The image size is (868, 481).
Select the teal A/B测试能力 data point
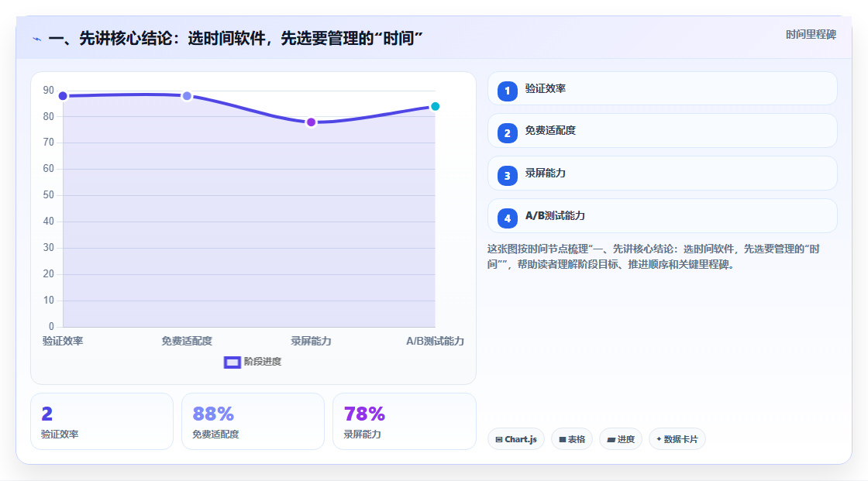coord(435,106)
